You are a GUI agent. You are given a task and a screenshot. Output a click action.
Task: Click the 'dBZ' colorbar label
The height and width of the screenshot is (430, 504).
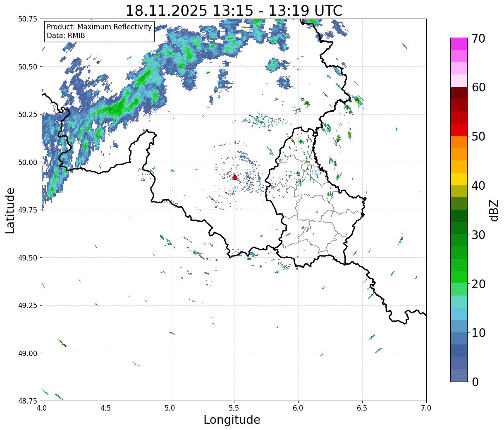(x=494, y=210)
